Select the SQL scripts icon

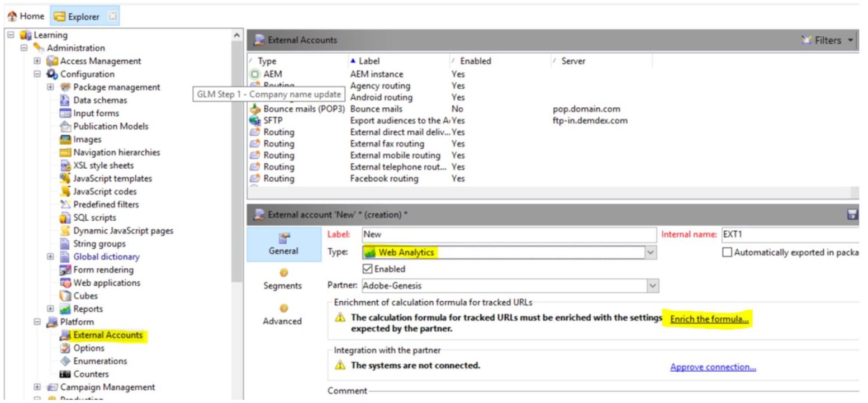click(65, 218)
